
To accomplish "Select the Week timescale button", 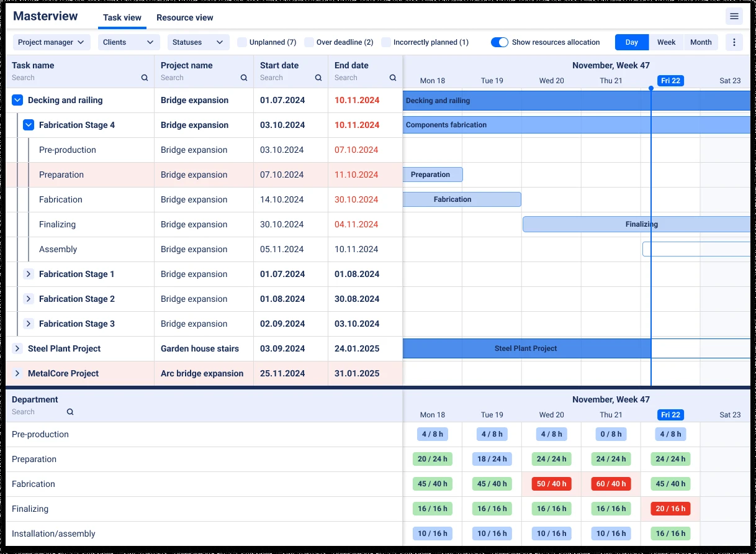I will click(x=666, y=42).
